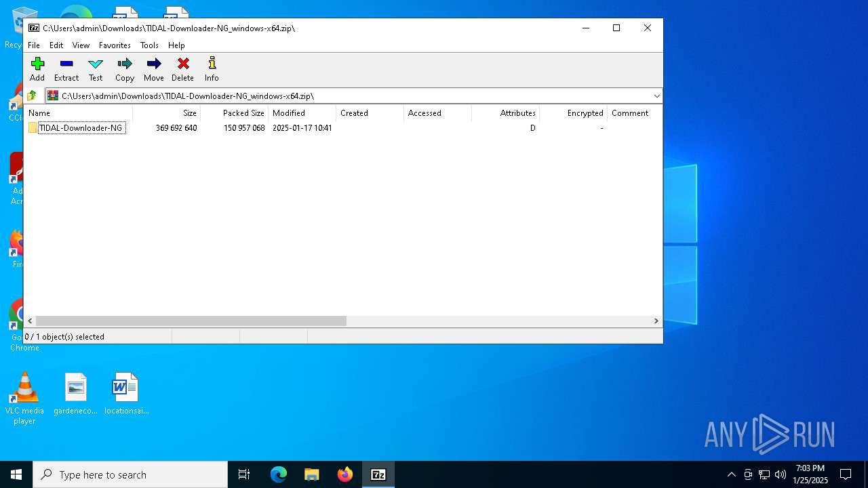This screenshot has height=488, width=868.
Task: Maximize the 7-Zip window
Action: click(x=616, y=28)
